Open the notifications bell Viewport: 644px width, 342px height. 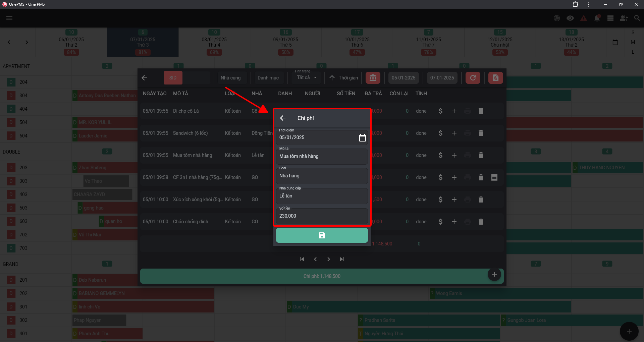point(597,18)
